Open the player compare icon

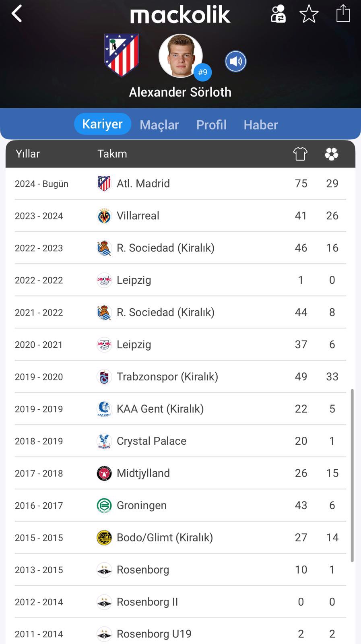click(278, 14)
